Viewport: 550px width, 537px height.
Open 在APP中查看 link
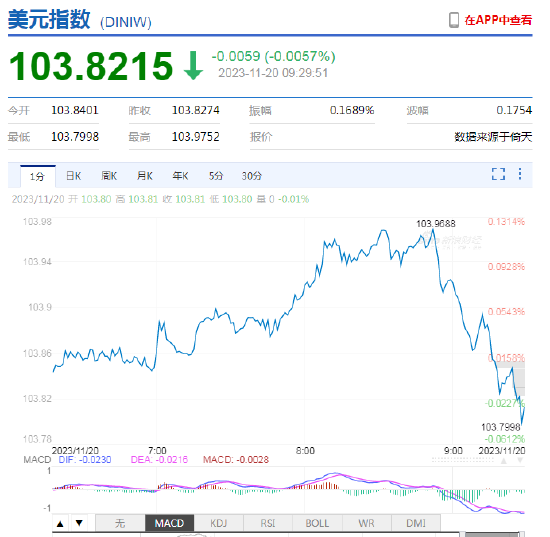click(x=498, y=20)
